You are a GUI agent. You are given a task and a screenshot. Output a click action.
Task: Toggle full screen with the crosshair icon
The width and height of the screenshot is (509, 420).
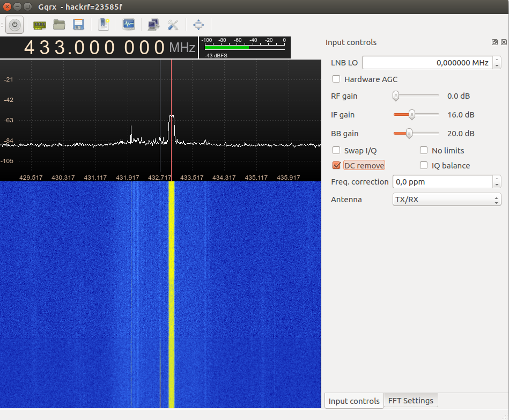198,25
